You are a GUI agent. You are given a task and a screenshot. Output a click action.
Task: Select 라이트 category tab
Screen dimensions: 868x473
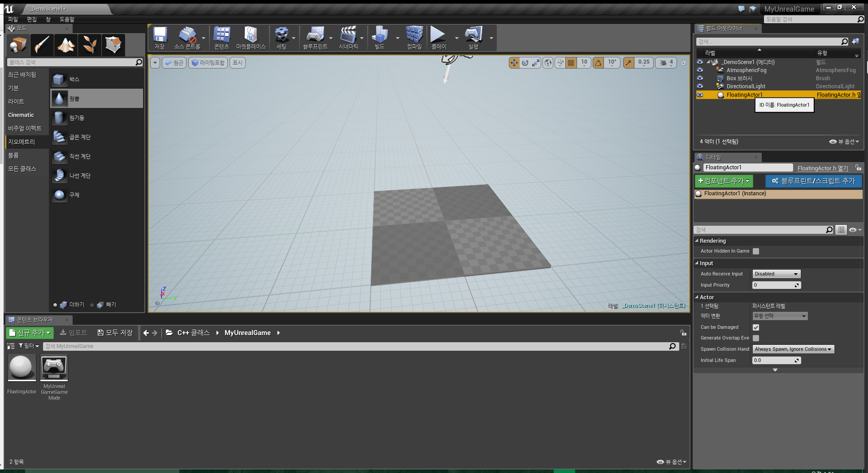(x=27, y=102)
